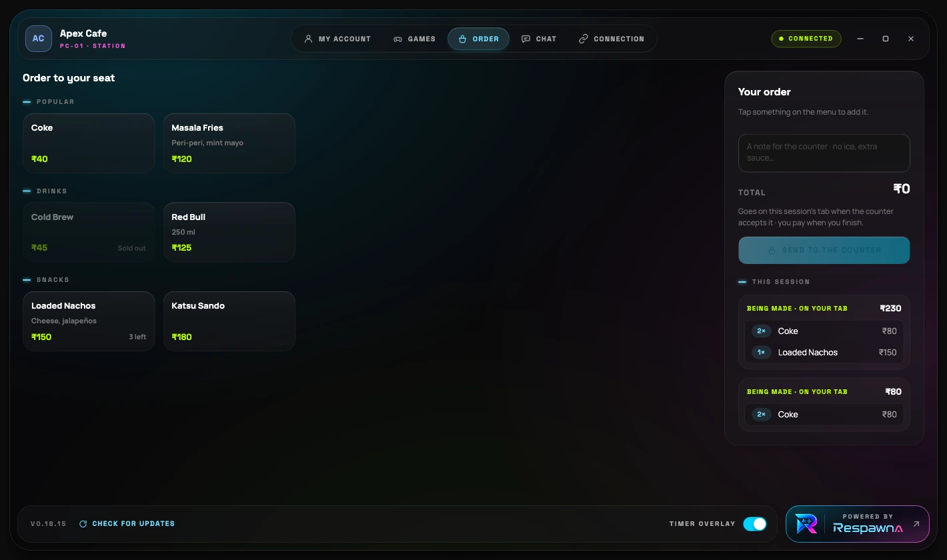Click the external arrow on Respawn banner

point(916,524)
